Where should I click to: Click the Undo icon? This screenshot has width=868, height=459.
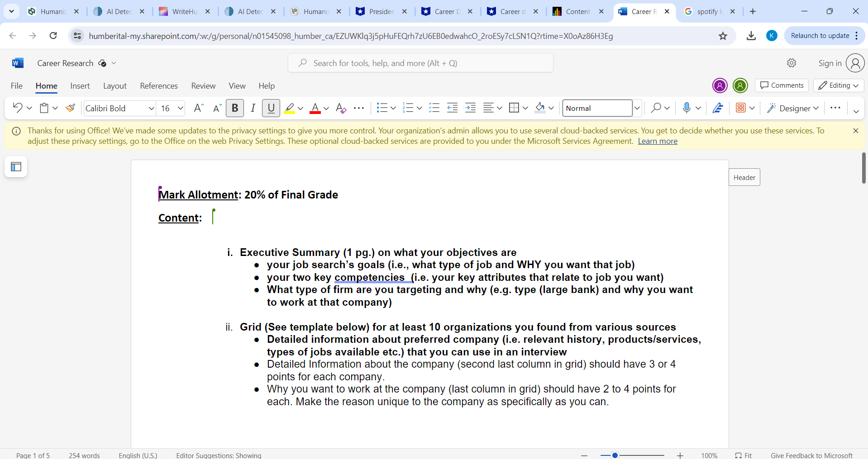pos(18,108)
